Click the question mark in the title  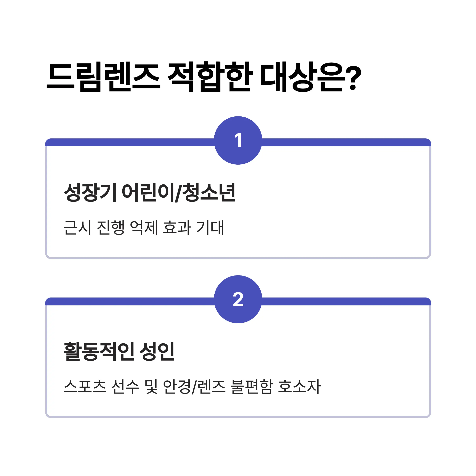(353, 77)
